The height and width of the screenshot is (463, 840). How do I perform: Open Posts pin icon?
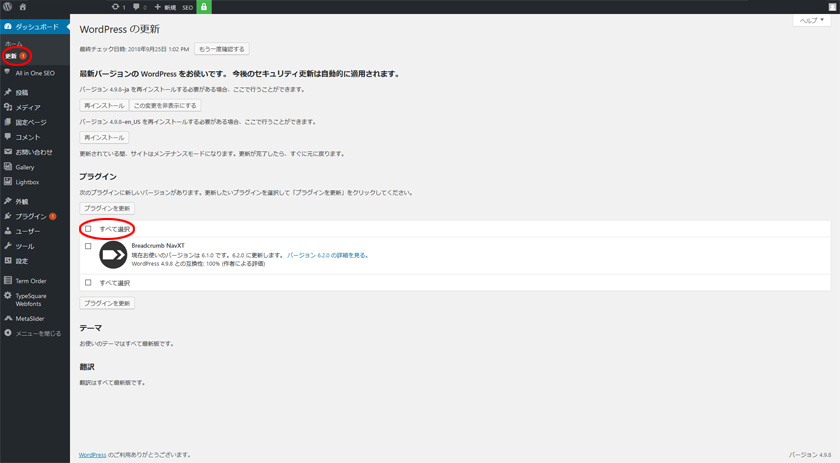click(8, 92)
